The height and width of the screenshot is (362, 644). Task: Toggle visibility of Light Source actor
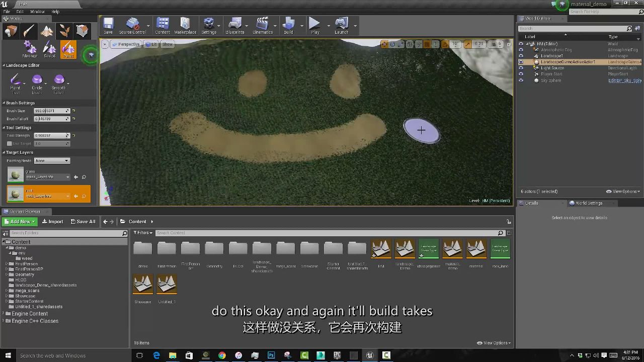tap(521, 68)
